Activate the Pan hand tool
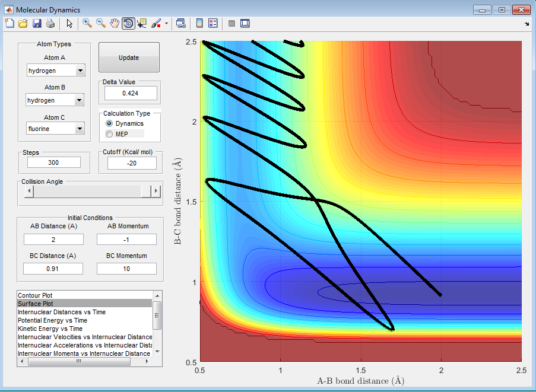Viewport: 536px width, 392px height. 115,23
